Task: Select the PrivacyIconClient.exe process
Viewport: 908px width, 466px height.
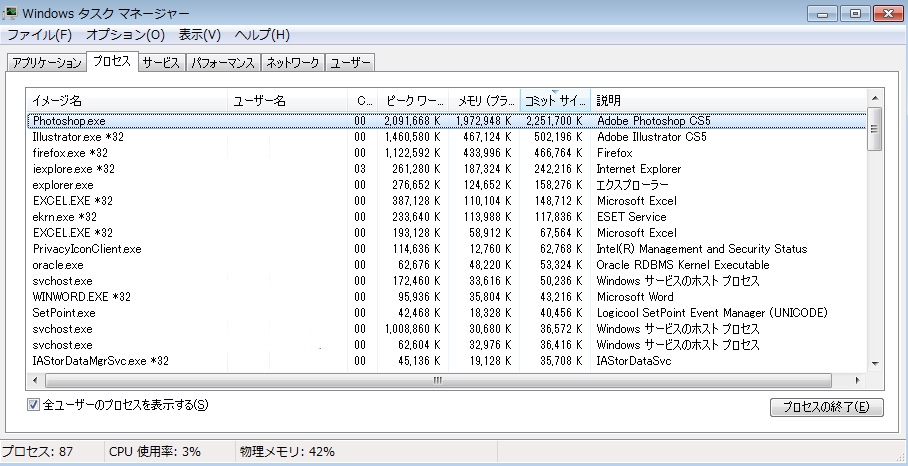Action: coord(446,249)
